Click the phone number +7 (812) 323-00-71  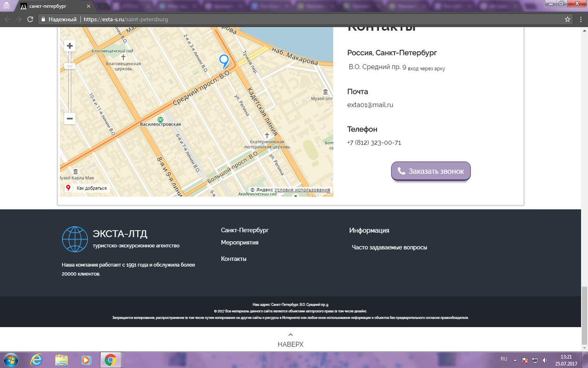[x=374, y=143]
